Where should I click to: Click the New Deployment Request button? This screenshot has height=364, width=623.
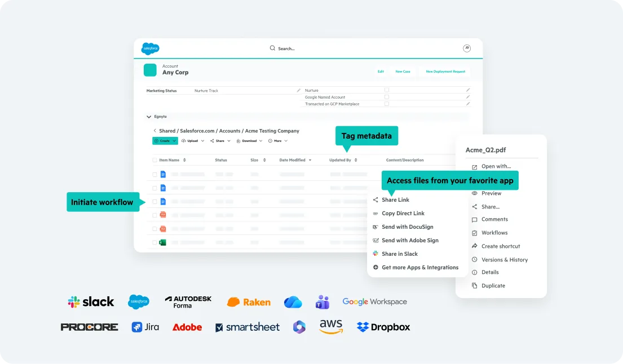coord(445,72)
